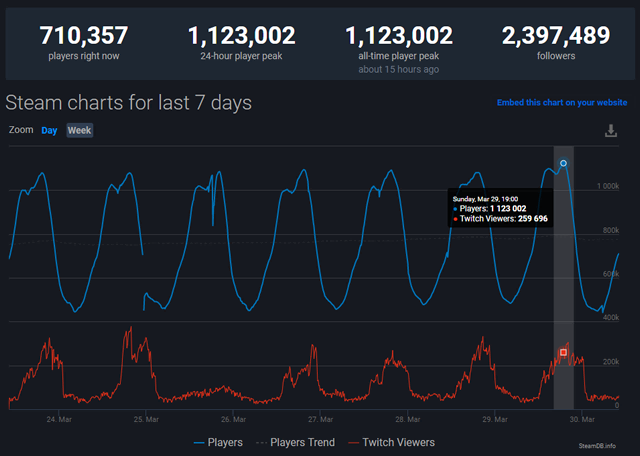The width and height of the screenshot is (640, 456).
Task: Open the 'Embed this chart on your website' link
Action: tap(561, 103)
